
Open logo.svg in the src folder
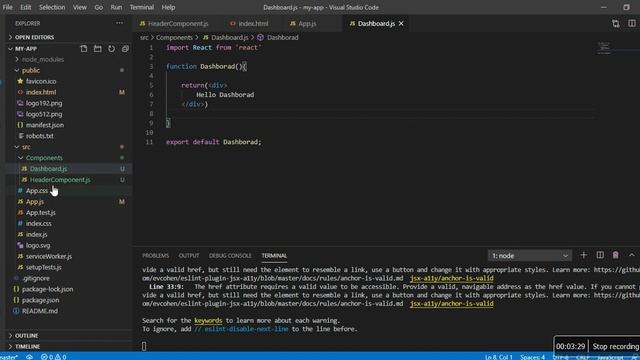coord(38,245)
